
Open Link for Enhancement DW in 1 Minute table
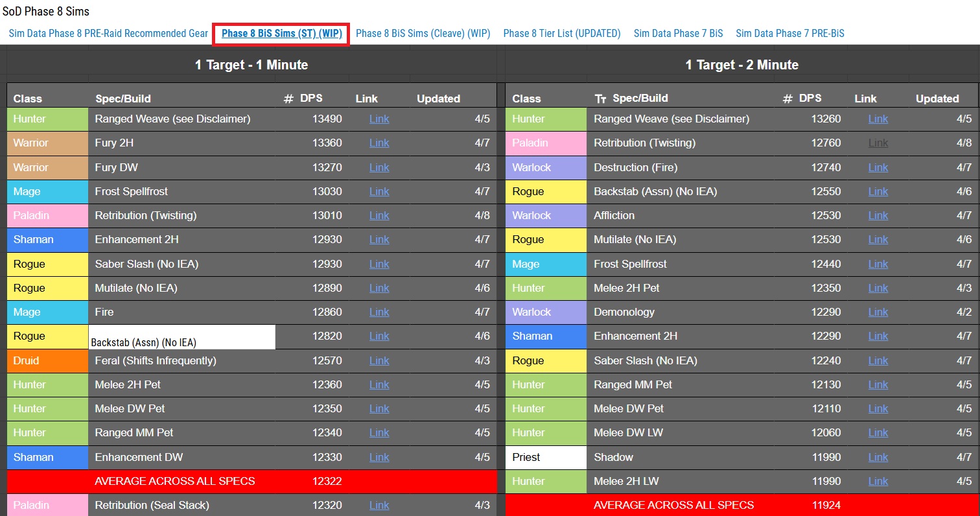tap(379, 457)
